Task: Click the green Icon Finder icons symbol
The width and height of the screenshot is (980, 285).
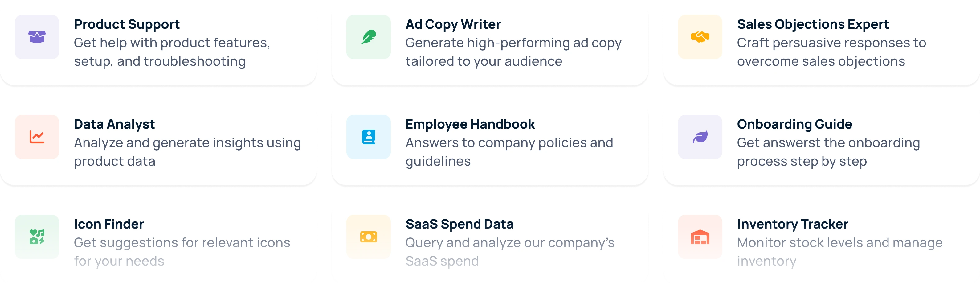Action: (x=37, y=237)
